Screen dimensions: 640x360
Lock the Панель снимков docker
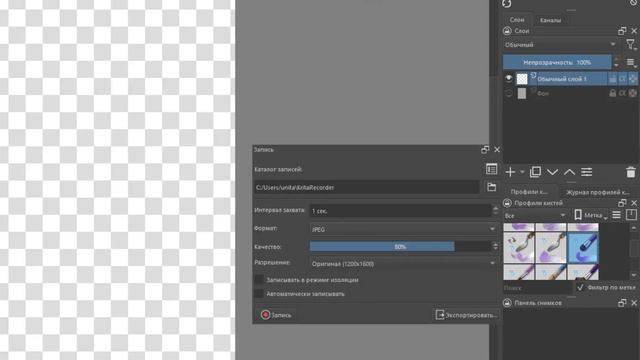tap(507, 303)
